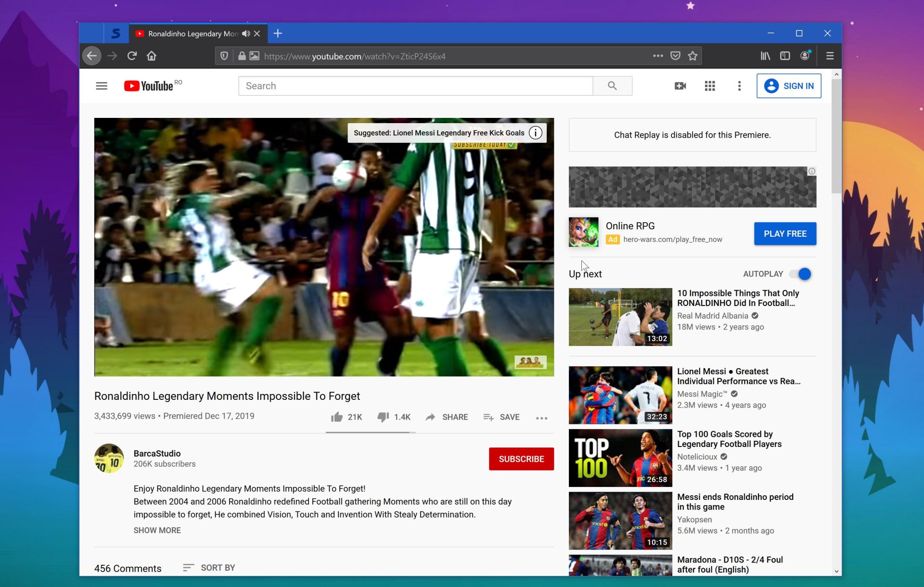Open YouTube settings three-dot menu

[x=739, y=86]
